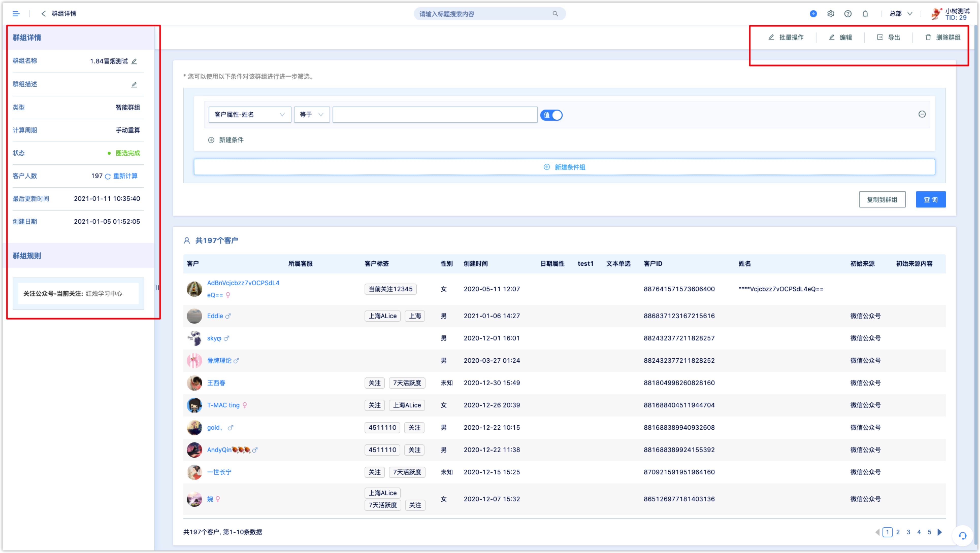Open customer AndyQin link
The height and width of the screenshot is (553, 980).
click(x=219, y=450)
